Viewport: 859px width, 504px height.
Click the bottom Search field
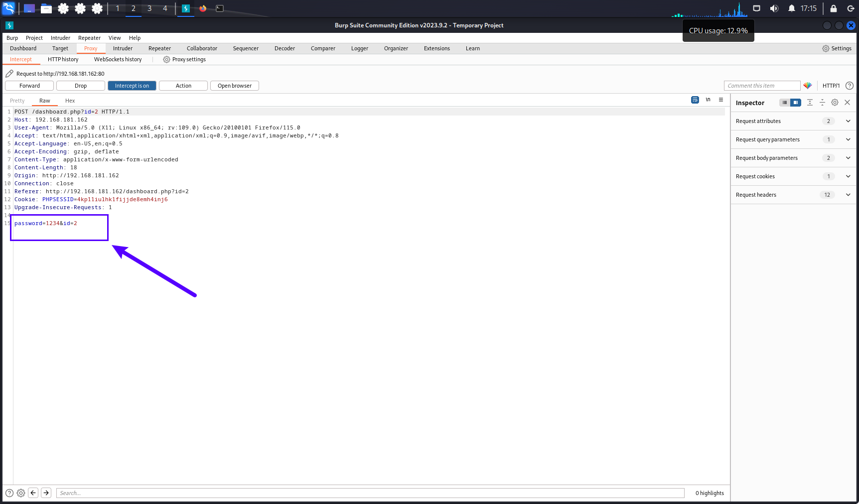370,493
